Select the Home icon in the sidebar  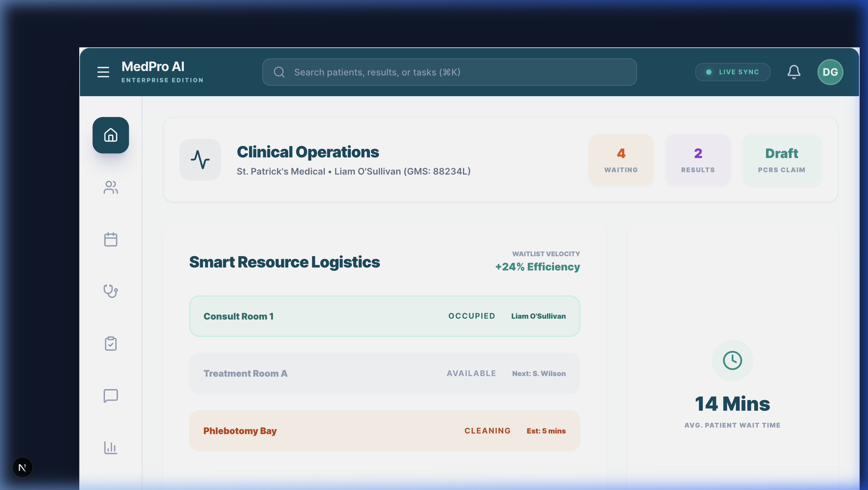pos(111,135)
